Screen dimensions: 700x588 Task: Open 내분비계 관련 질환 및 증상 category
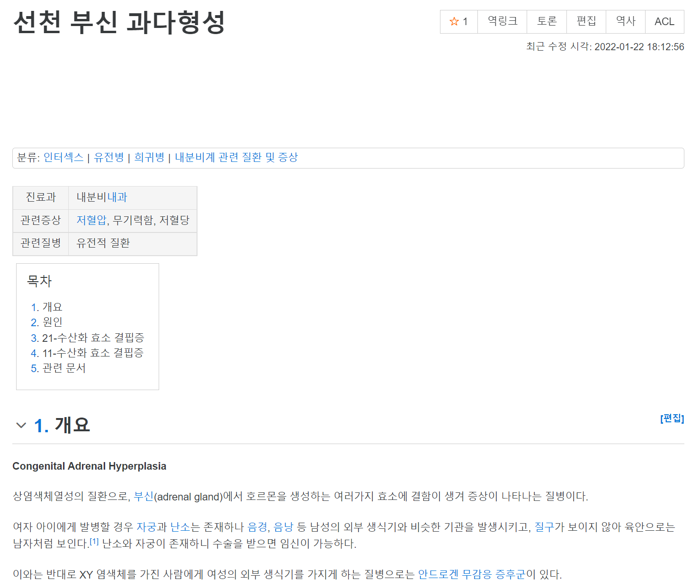236,158
